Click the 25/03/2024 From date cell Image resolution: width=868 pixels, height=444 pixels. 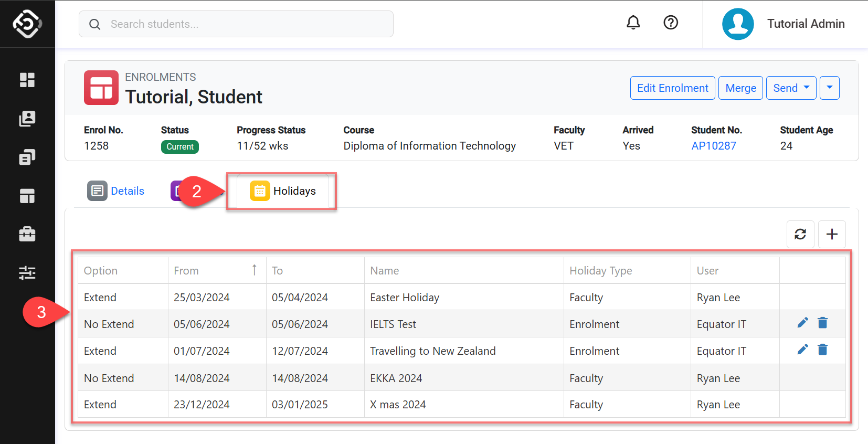(217, 298)
